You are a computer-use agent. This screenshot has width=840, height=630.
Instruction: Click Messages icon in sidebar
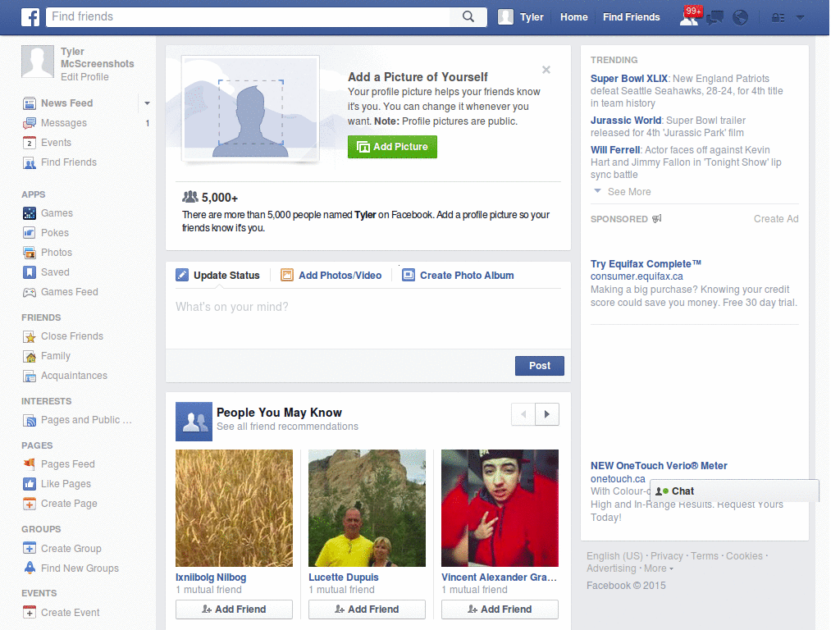(x=30, y=123)
